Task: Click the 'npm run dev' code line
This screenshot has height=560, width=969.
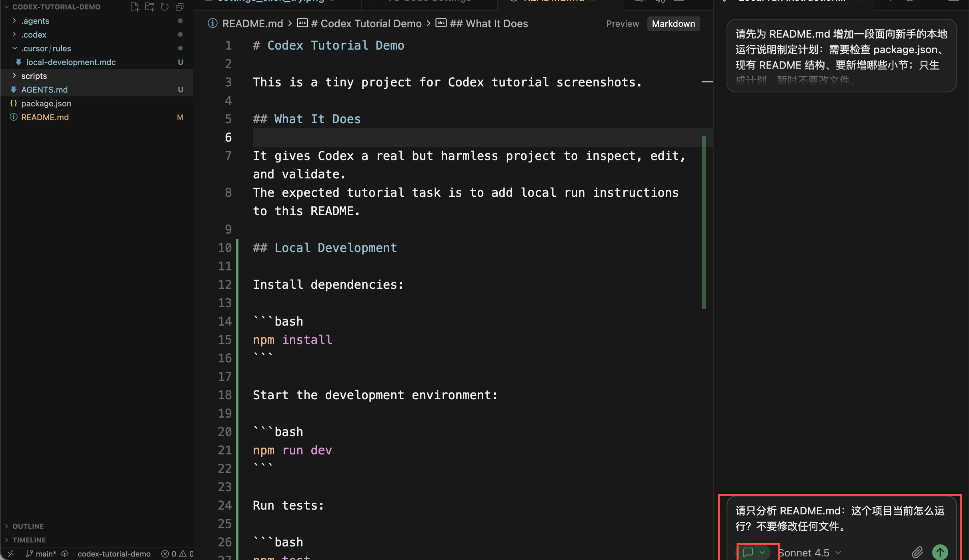Action: pos(292,450)
